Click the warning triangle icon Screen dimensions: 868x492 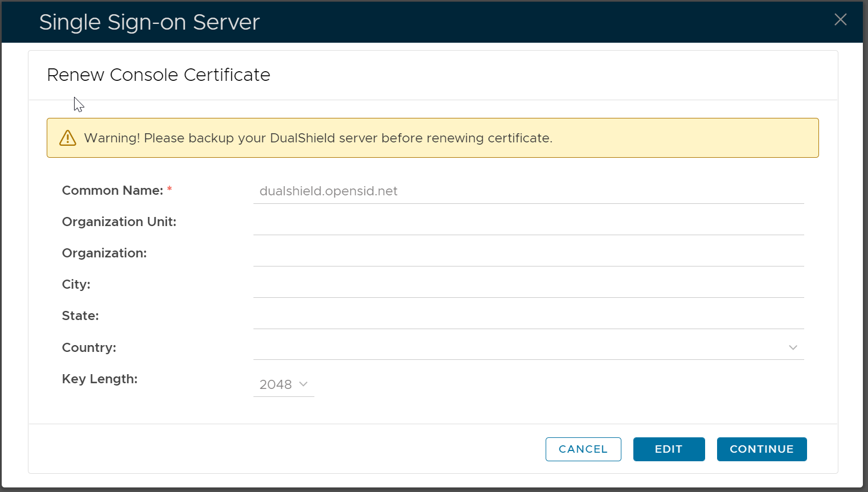(x=68, y=138)
